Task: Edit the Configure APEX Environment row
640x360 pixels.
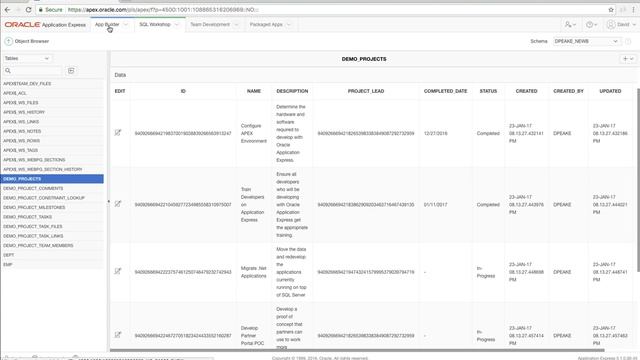Action: tap(118, 133)
